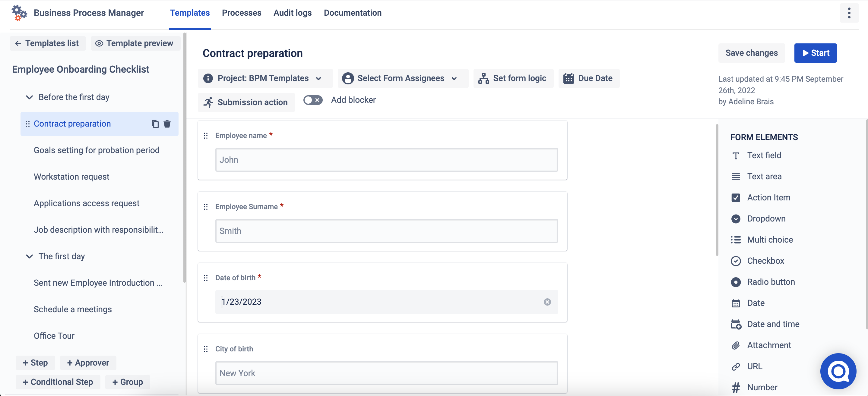
Task: Click drag handle for Employee name field
Action: point(206,136)
